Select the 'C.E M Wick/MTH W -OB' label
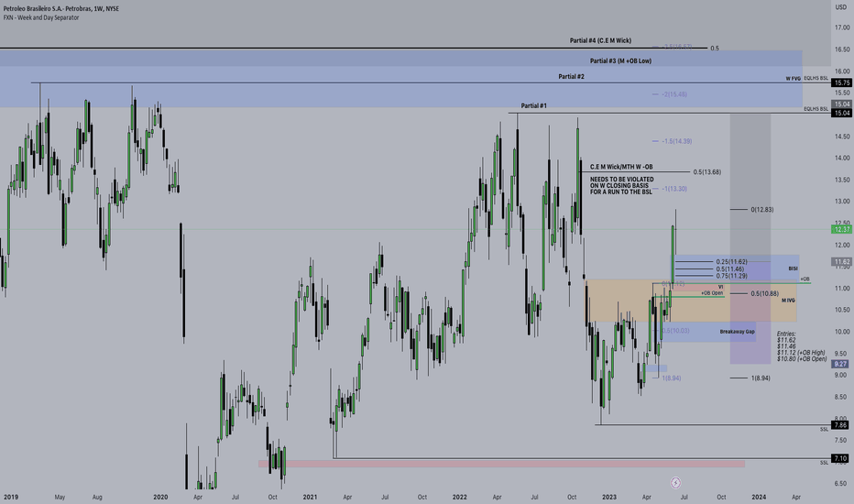The width and height of the screenshot is (854, 504). coord(621,167)
